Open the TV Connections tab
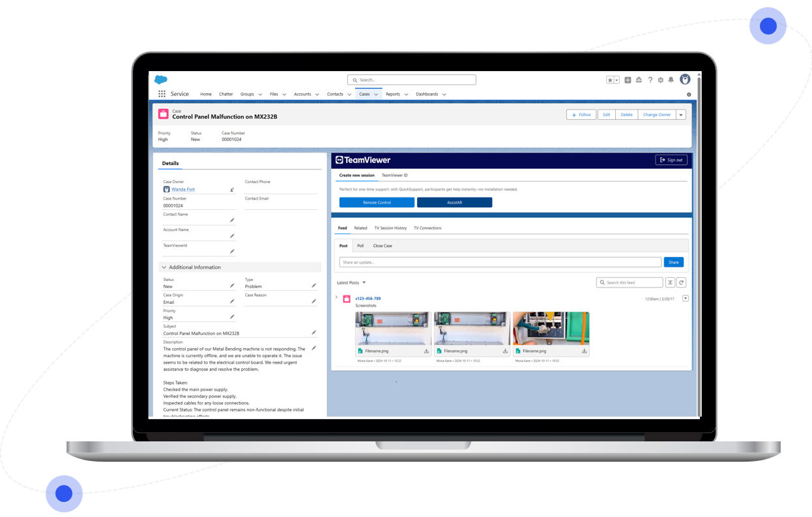This screenshot has width=812, height=517. pyautogui.click(x=428, y=228)
